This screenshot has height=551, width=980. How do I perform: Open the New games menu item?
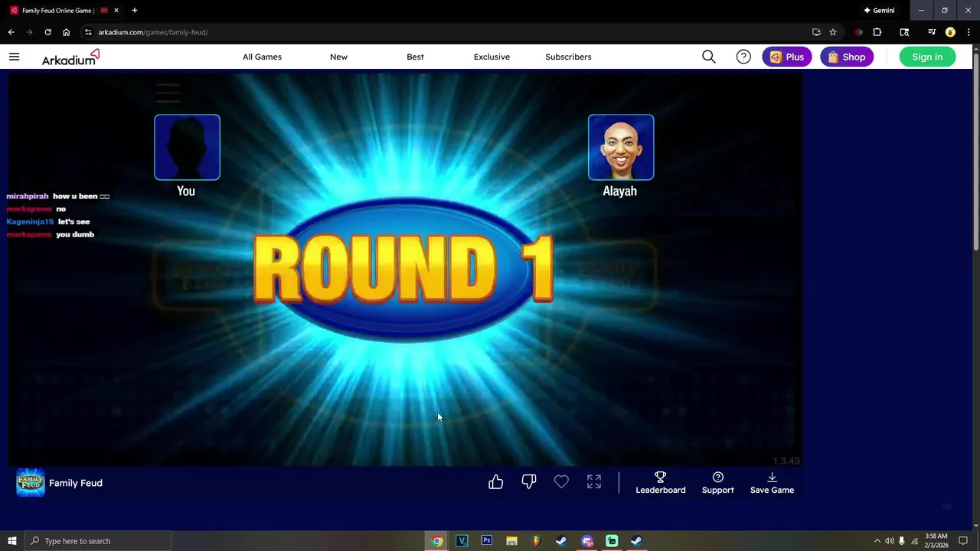click(338, 57)
